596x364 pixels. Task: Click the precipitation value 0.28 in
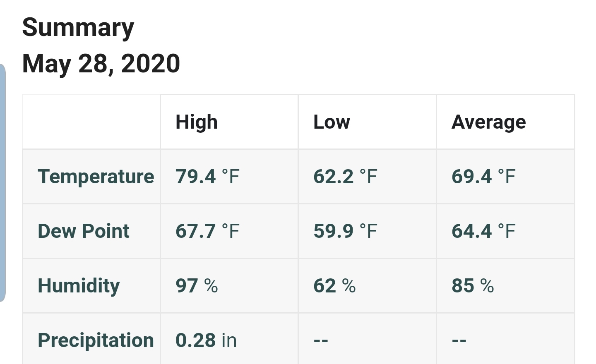click(x=206, y=340)
